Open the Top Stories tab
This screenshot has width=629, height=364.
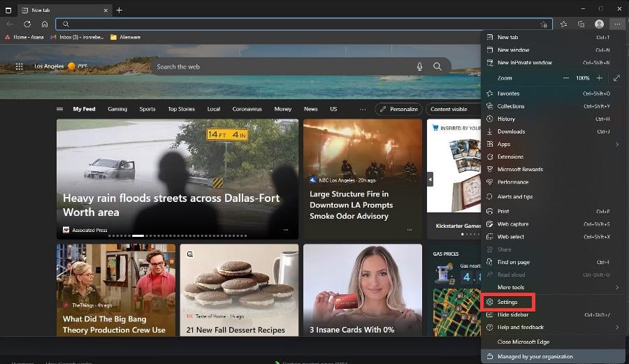[181, 109]
